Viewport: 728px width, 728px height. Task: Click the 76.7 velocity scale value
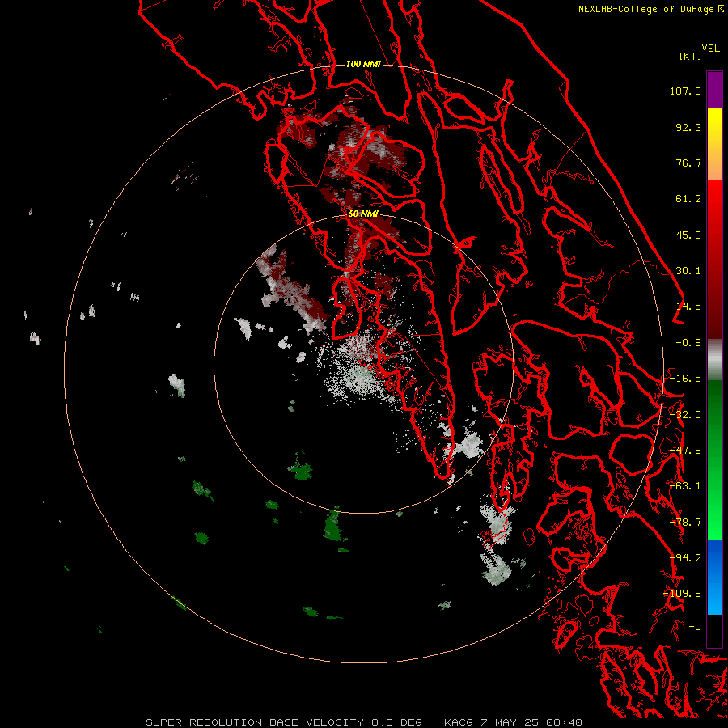[688, 163]
